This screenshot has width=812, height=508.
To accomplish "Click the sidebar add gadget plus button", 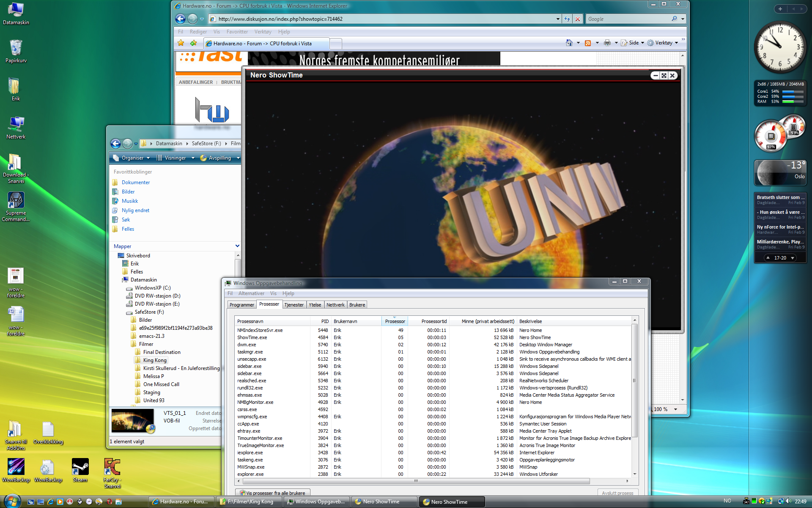I will click(x=780, y=8).
